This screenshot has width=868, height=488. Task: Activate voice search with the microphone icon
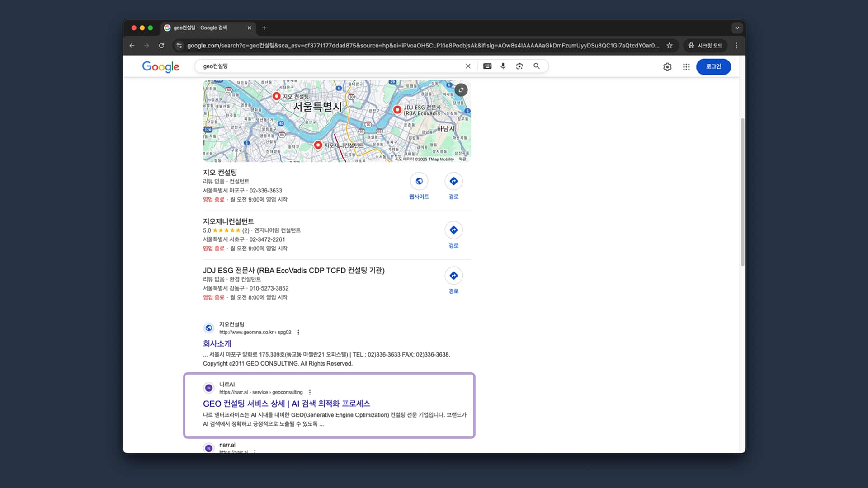click(503, 66)
